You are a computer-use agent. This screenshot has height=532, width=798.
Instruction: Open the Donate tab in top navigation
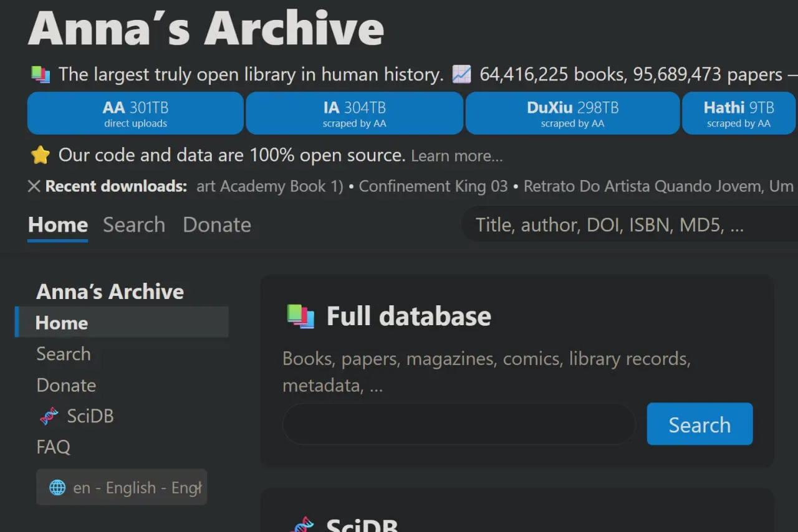217,225
